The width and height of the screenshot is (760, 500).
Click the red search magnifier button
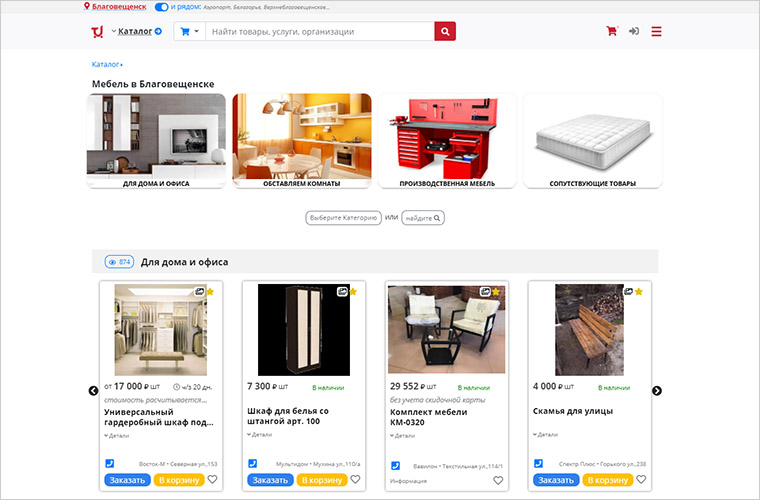[x=445, y=31]
